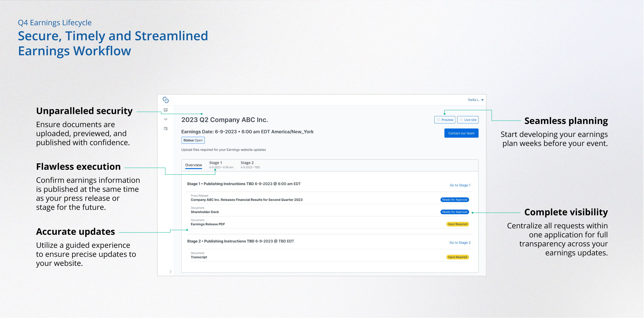644x318 pixels.
Task: Switch to the Overview tab
Action: pos(194,165)
